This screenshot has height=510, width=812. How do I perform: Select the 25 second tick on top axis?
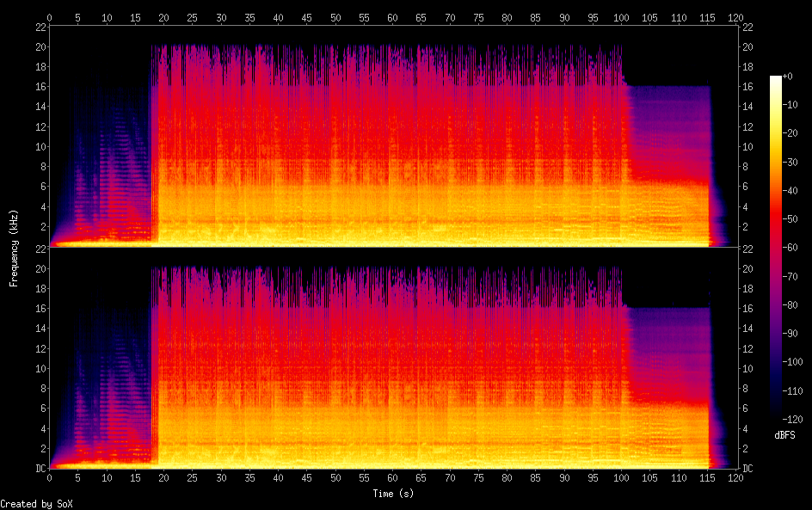click(x=193, y=17)
